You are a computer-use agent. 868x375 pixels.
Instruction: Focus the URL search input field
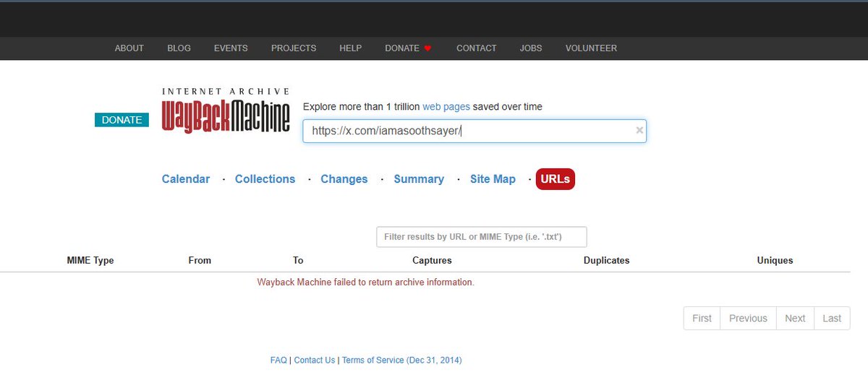tap(475, 131)
